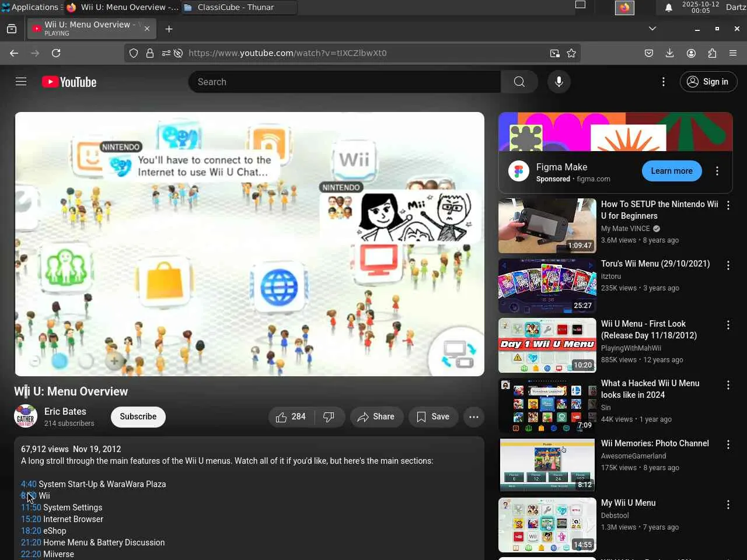The image size is (747, 560).
Task: Open options for How To SETUP video
Action: tap(728, 205)
